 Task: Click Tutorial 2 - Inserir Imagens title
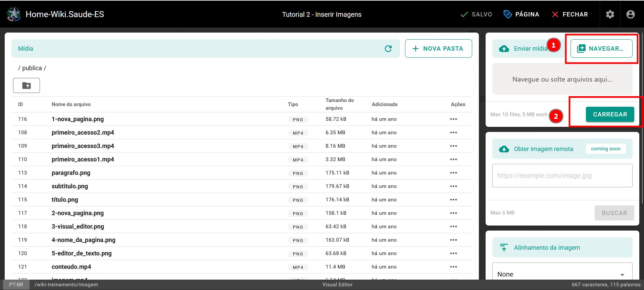pyautogui.click(x=322, y=14)
